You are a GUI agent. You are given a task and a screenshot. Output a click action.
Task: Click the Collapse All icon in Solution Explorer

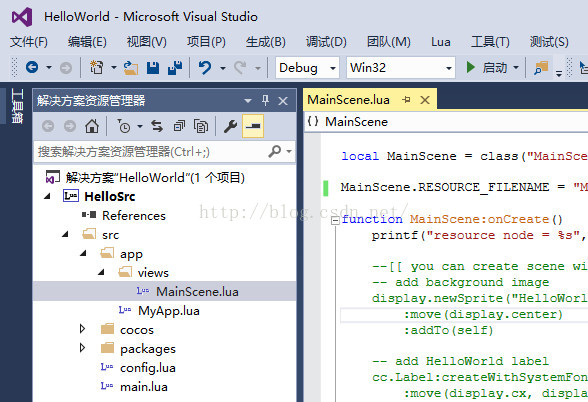[x=179, y=126]
